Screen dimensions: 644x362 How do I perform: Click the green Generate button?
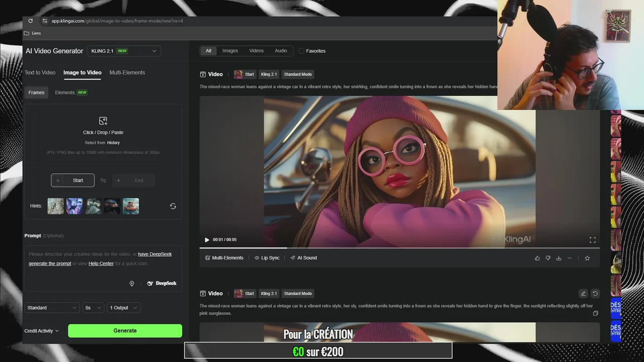[x=125, y=331]
